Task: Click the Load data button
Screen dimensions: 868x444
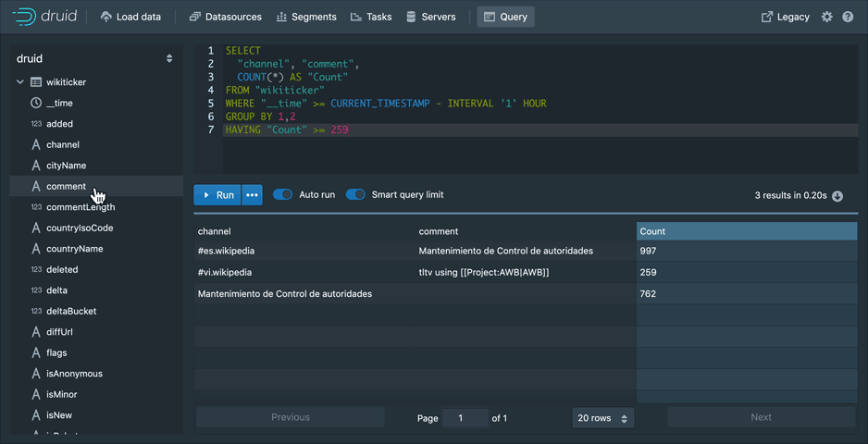Action: click(x=130, y=17)
